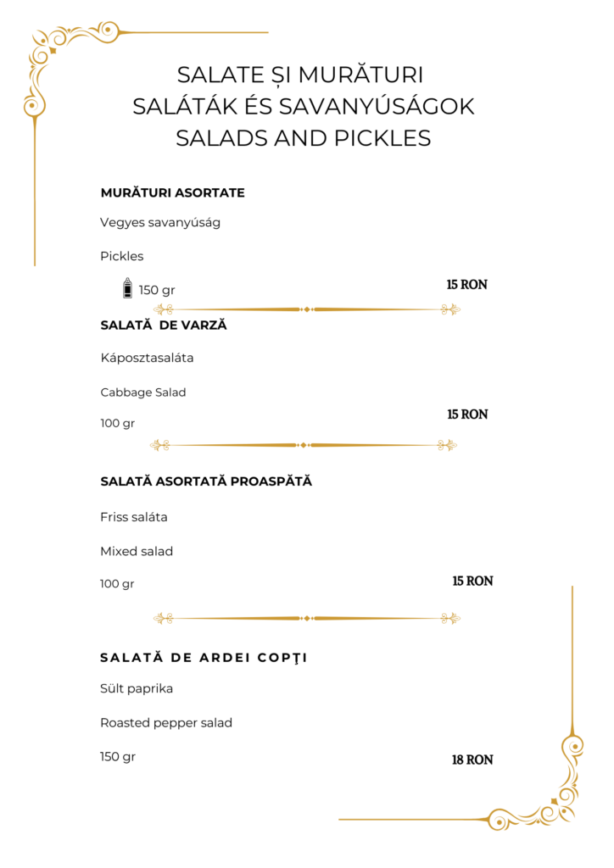Click the Salată de Ardei Copți title
614x868 pixels.
pyautogui.click(x=204, y=658)
